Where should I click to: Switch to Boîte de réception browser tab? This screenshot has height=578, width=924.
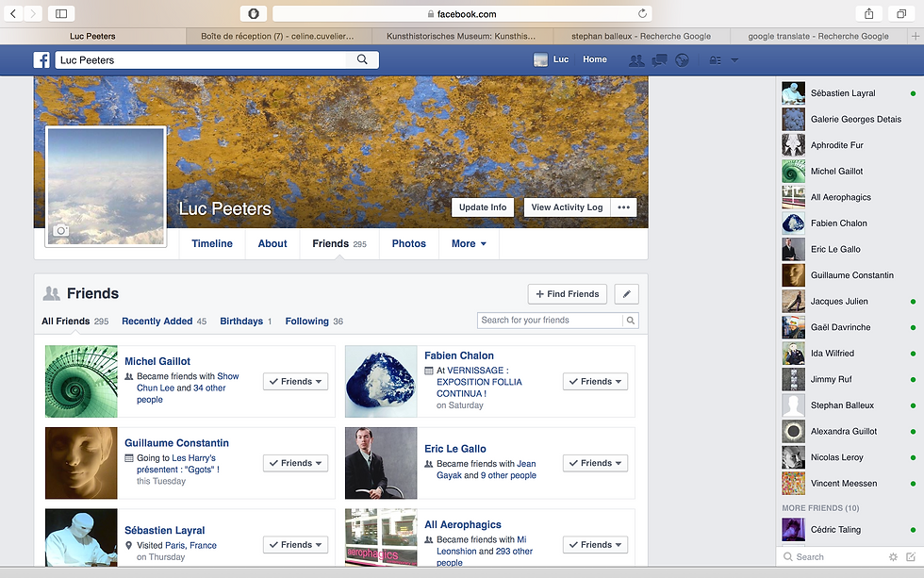(277, 36)
